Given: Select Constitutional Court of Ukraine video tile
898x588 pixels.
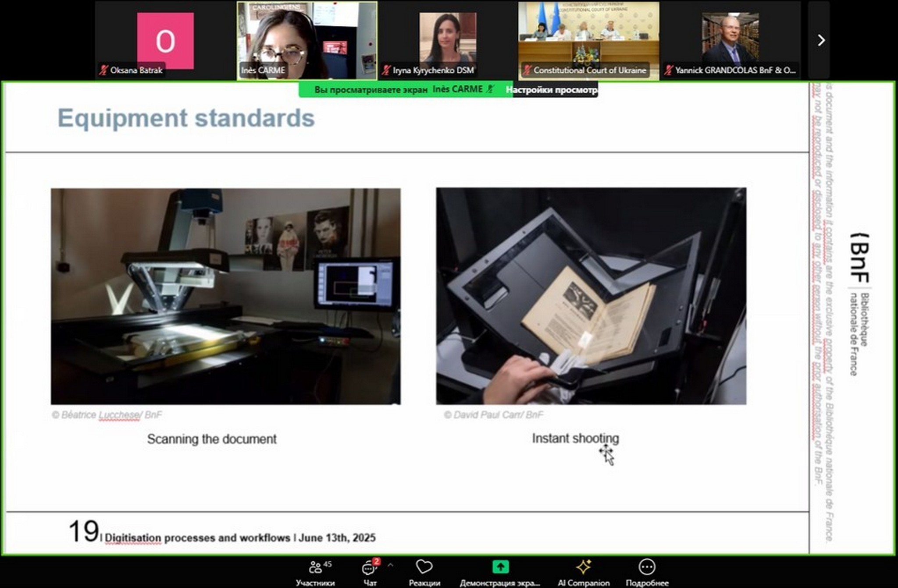Looking at the screenshot, I should click(588, 40).
